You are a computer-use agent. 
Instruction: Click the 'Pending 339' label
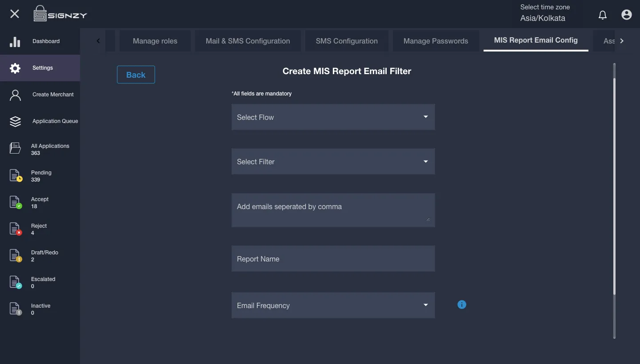pos(41,176)
